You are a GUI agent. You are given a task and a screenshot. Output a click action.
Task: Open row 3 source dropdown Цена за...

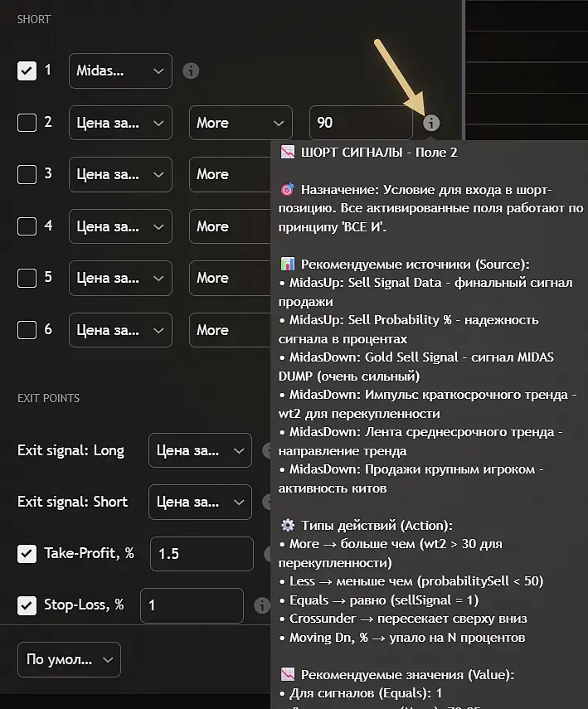pos(120,174)
